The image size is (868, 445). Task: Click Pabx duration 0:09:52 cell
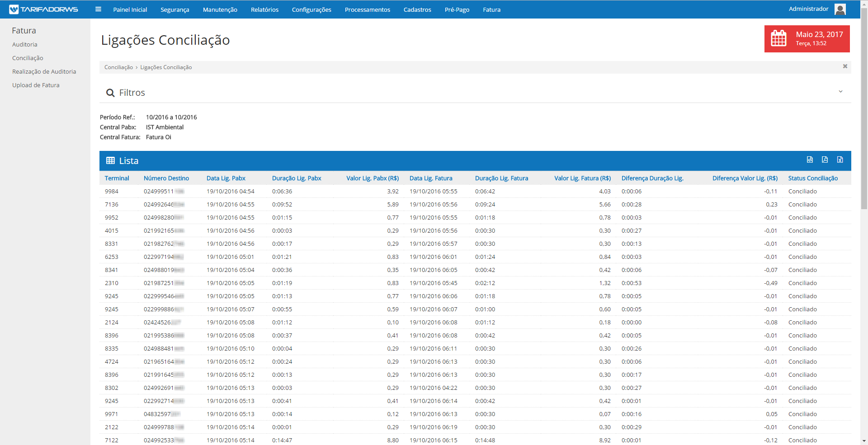point(282,204)
